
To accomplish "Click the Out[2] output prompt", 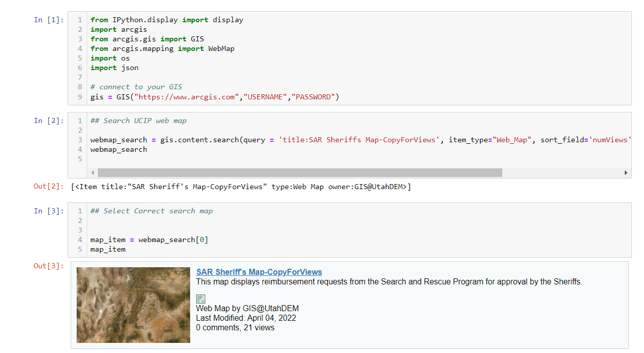I will tap(49, 187).
